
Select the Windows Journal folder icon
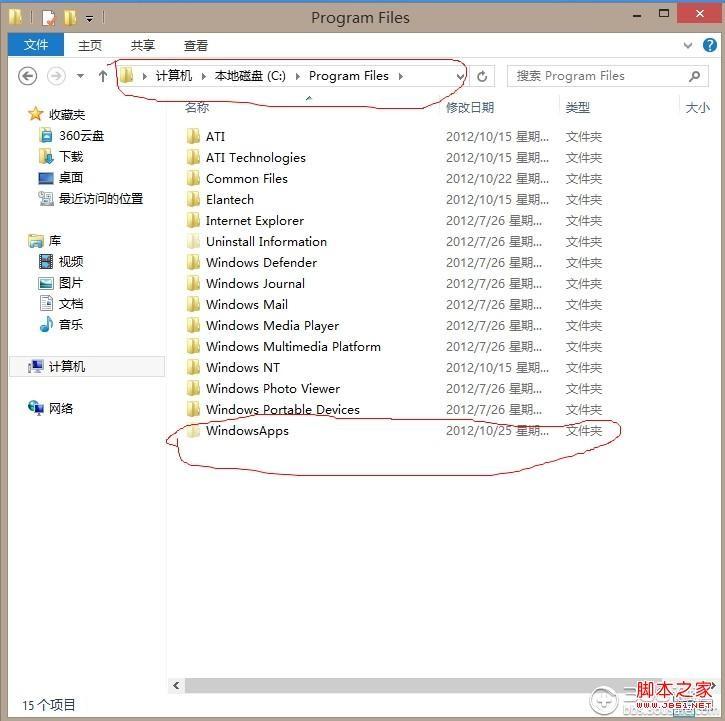[x=193, y=283]
